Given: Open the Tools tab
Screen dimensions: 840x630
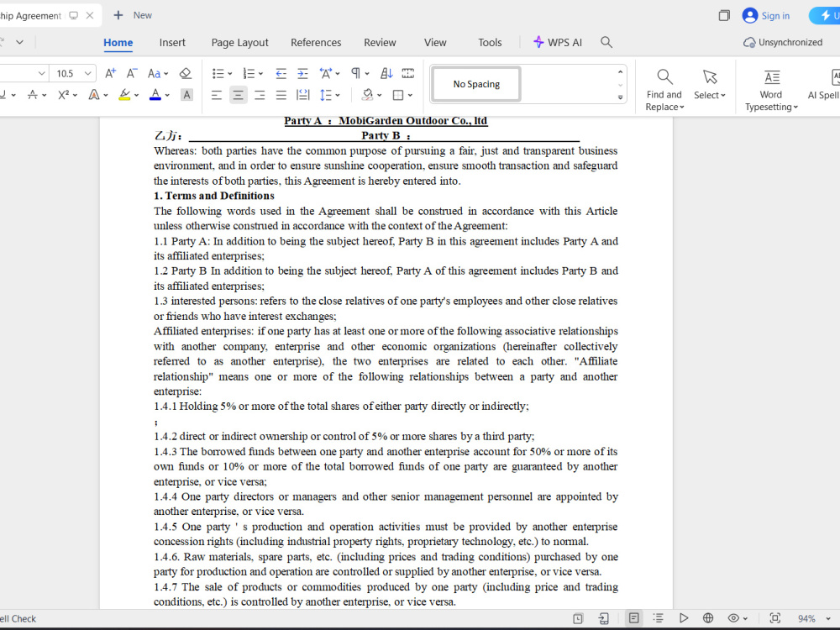Looking at the screenshot, I should click(x=490, y=43).
